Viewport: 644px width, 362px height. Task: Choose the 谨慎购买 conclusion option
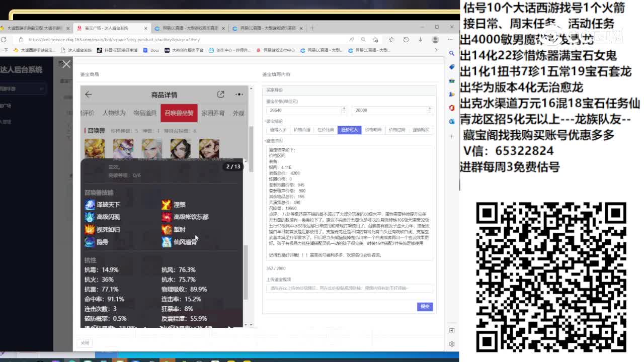pos(421,130)
